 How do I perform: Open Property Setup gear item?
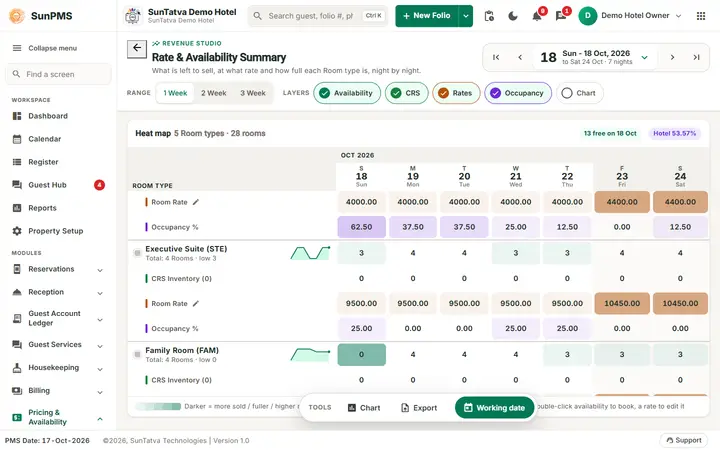(58, 231)
